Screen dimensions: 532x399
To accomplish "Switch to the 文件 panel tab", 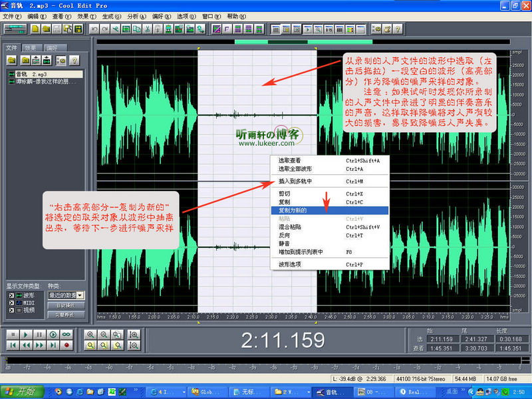I will click(11, 48).
